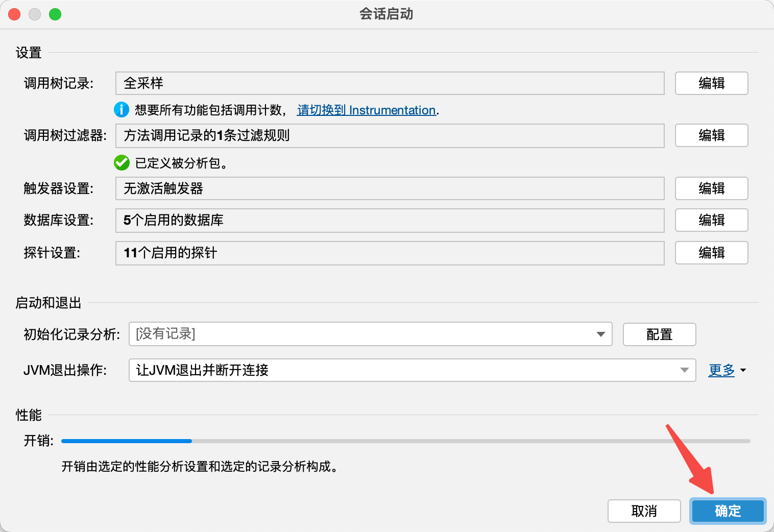
Task: Edit the 调用树过滤器 setting
Action: click(711, 135)
